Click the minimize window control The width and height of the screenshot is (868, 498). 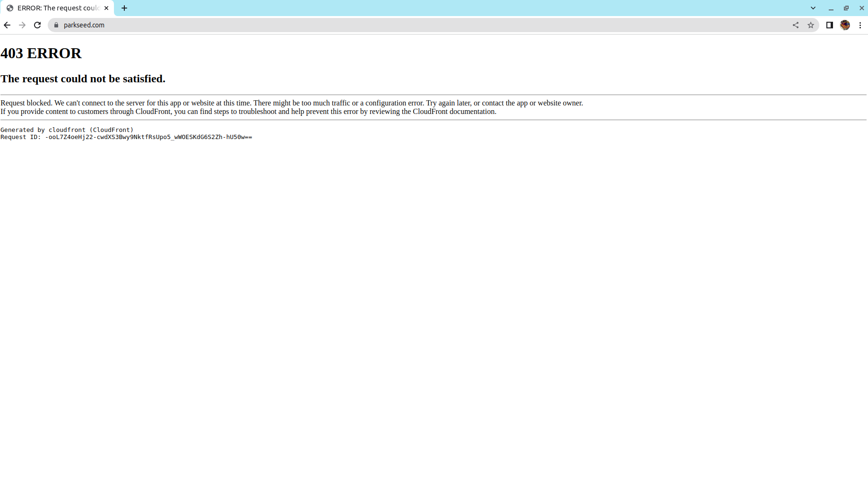click(x=831, y=8)
